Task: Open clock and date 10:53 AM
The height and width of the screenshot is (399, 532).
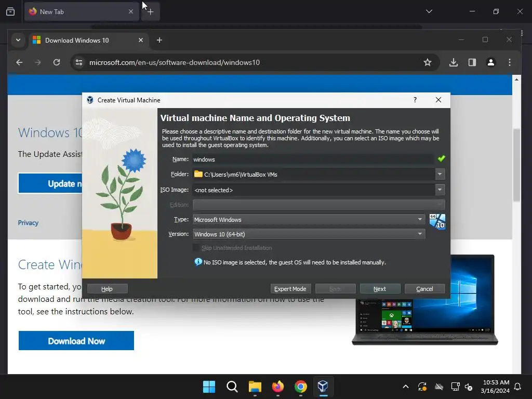Action: click(495, 387)
